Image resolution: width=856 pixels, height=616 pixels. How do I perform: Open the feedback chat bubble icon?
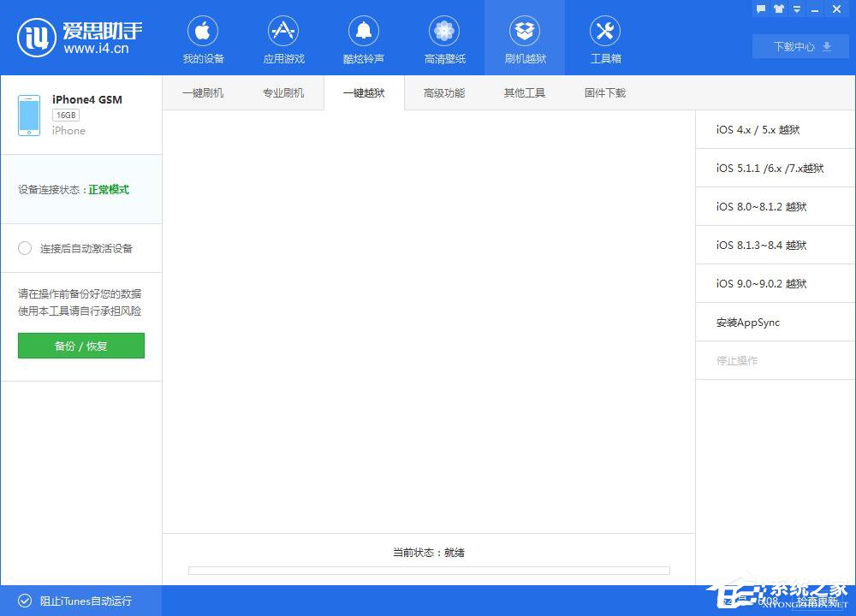coord(761,9)
